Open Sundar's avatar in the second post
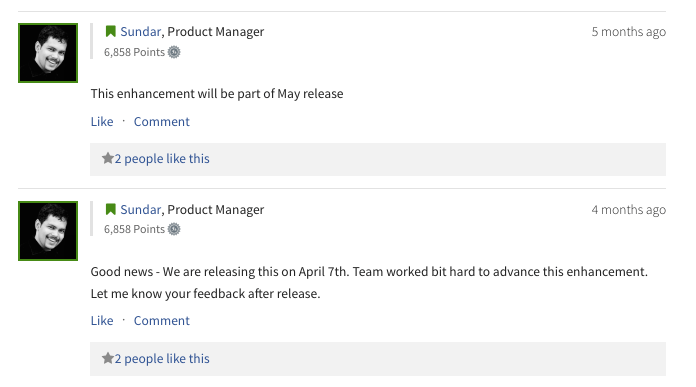The width and height of the screenshot is (696, 387). point(48,231)
